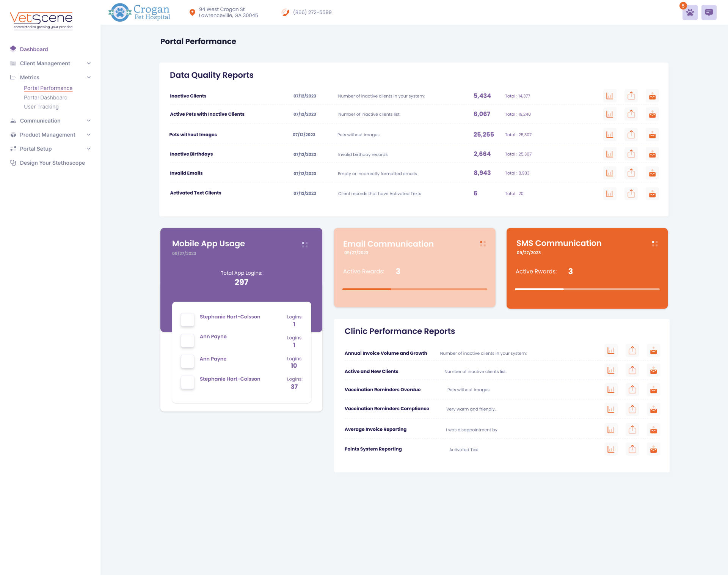Viewport: 728px width, 576px height.
Task: Click chart icon for Active and New Clients
Action: pos(611,371)
